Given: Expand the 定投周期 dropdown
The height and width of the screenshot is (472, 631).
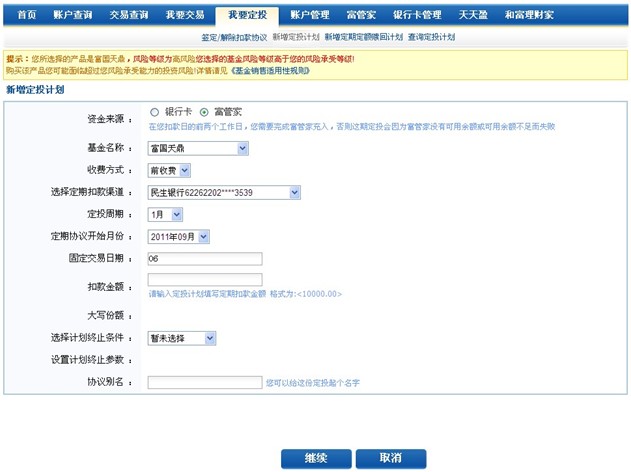Looking at the screenshot, I should click(165, 214).
